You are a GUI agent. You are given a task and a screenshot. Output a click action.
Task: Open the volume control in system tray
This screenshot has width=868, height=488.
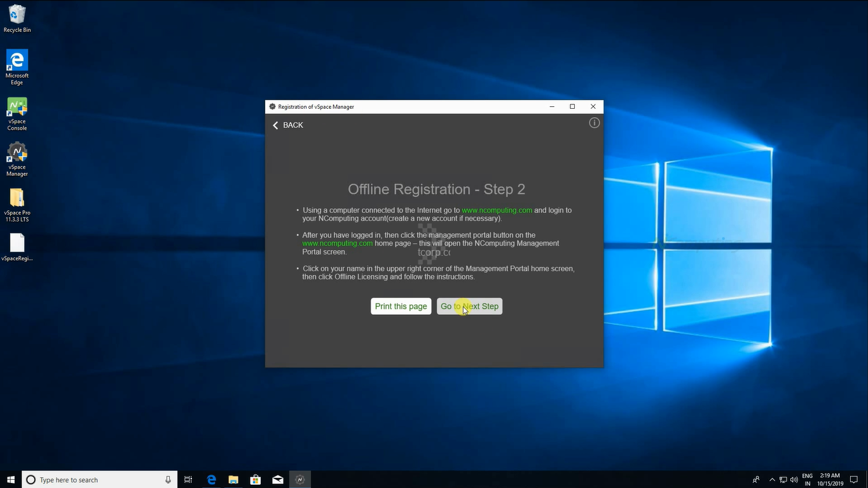(x=794, y=480)
